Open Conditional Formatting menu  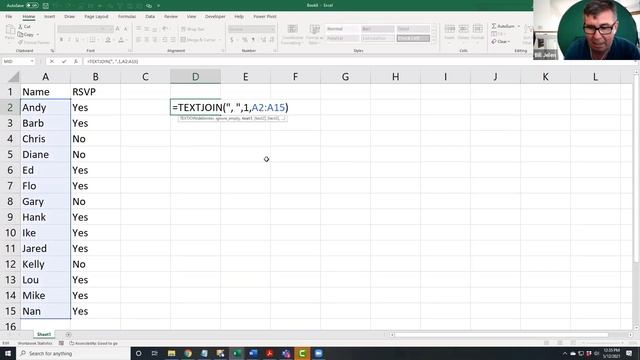click(292, 34)
